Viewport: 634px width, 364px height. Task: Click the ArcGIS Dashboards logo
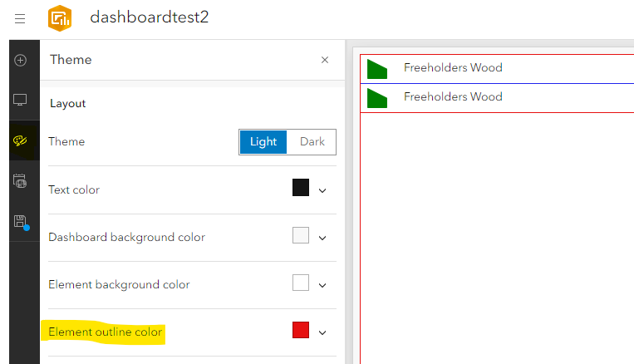tap(61, 18)
